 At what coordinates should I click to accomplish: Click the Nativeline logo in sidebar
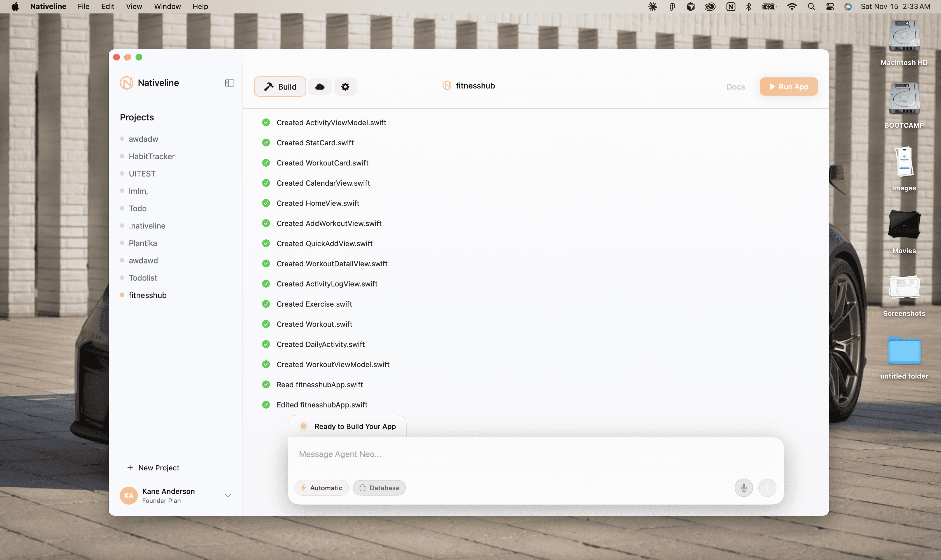[127, 83]
